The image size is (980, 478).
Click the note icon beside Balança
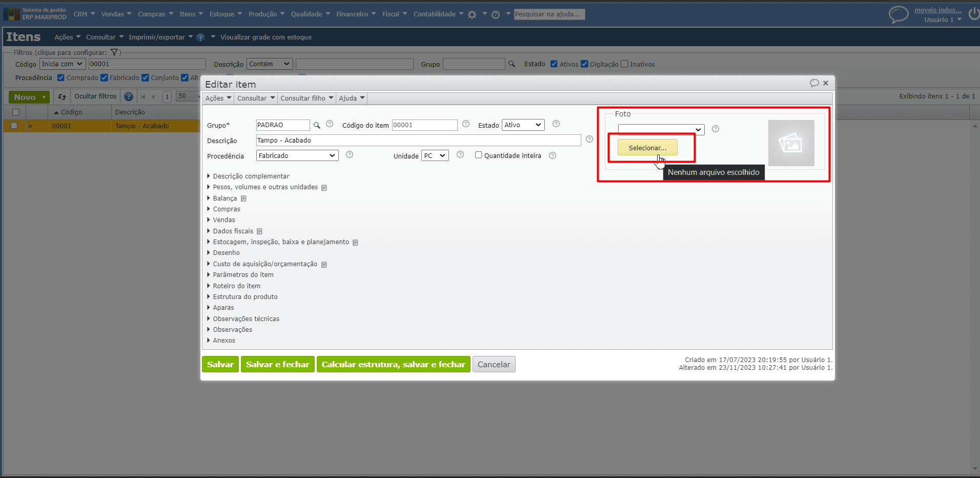point(243,198)
